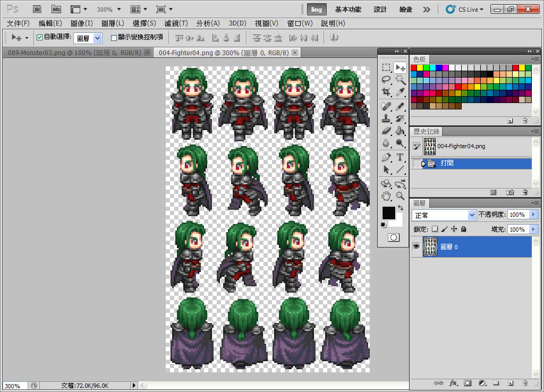Switch to 089-Monster03.png document tab
This screenshot has height=392, width=544.
(x=74, y=53)
